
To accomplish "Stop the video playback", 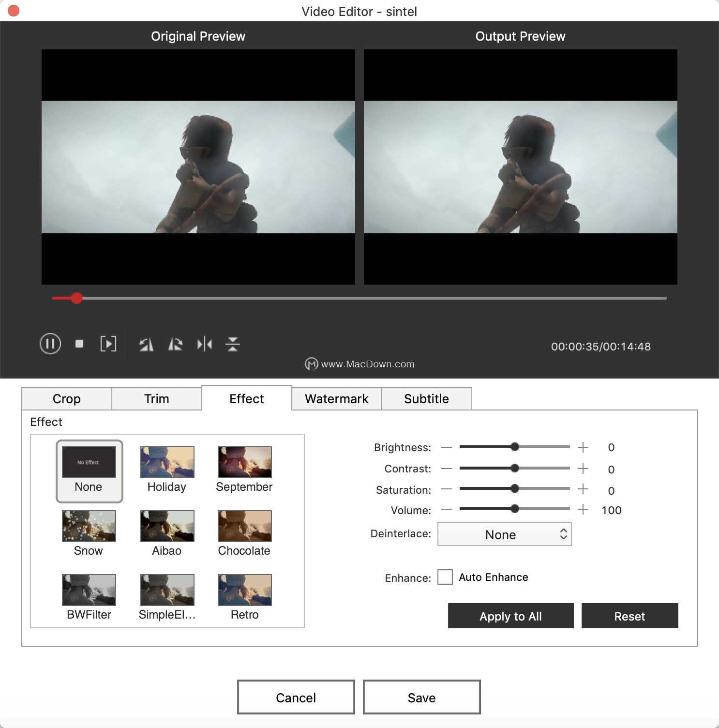I will pos(79,344).
